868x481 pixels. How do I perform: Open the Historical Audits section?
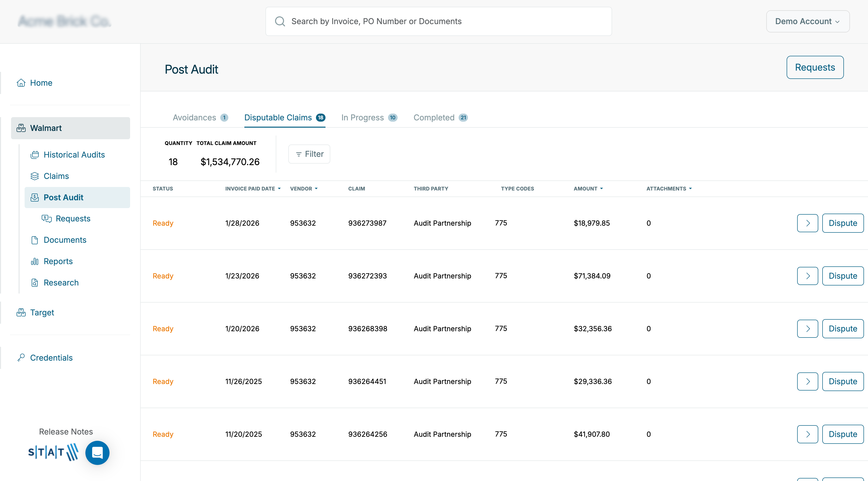(x=74, y=154)
